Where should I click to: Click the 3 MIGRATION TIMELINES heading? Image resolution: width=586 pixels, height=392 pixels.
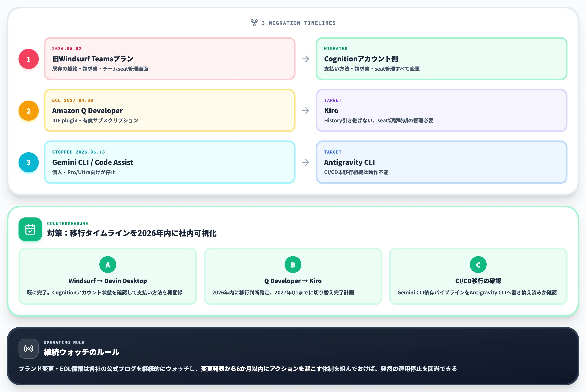click(x=299, y=23)
